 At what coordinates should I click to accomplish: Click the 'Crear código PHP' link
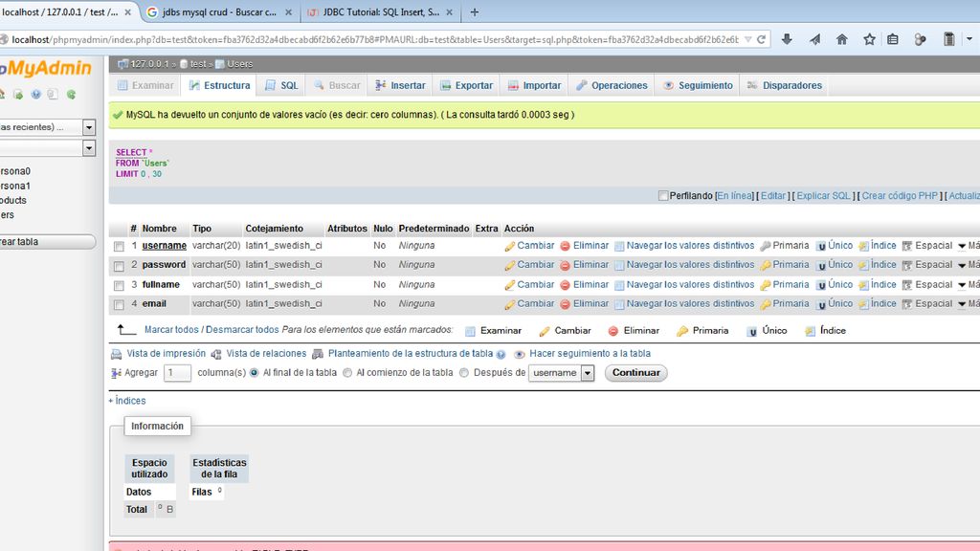tap(900, 195)
